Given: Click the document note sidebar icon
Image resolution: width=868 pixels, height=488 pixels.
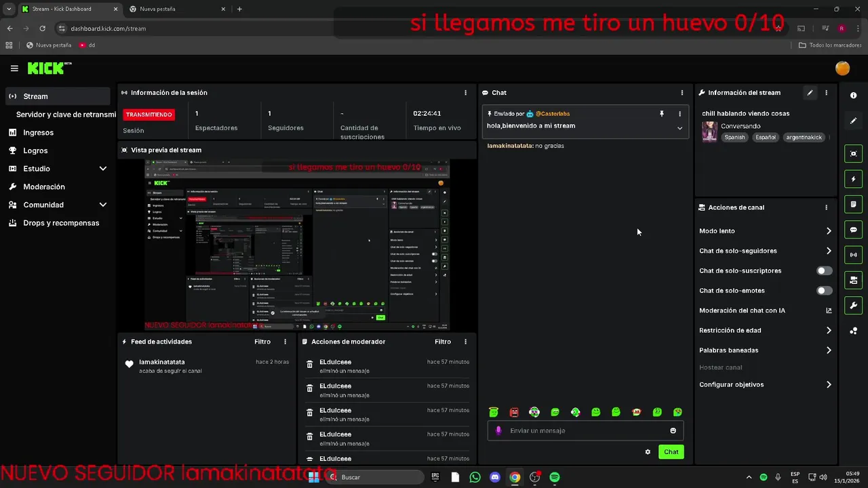Looking at the screenshot, I should coord(854,204).
